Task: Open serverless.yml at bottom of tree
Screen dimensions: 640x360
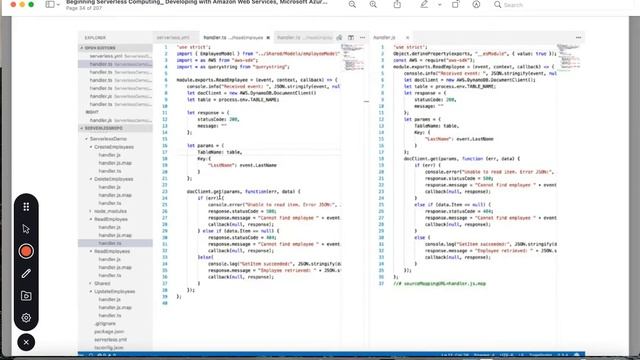Action: (110, 340)
